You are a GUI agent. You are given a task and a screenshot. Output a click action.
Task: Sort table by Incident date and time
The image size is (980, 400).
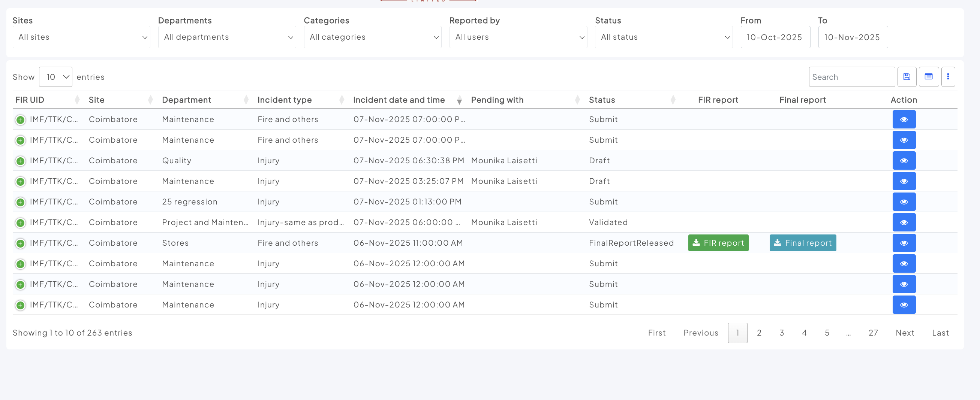[x=399, y=100]
